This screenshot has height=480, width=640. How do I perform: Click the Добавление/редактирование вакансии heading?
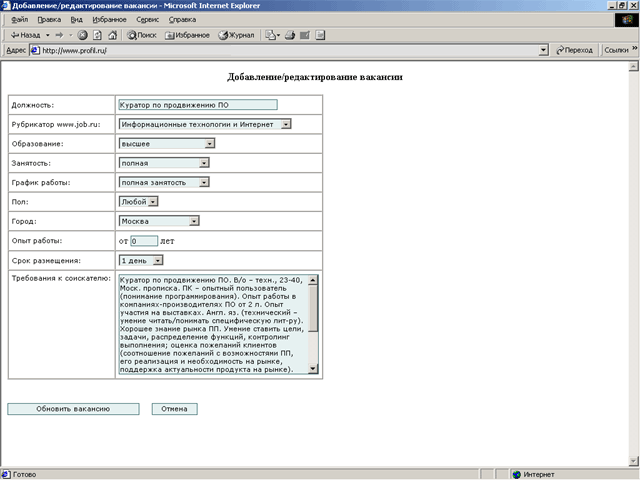click(315, 77)
